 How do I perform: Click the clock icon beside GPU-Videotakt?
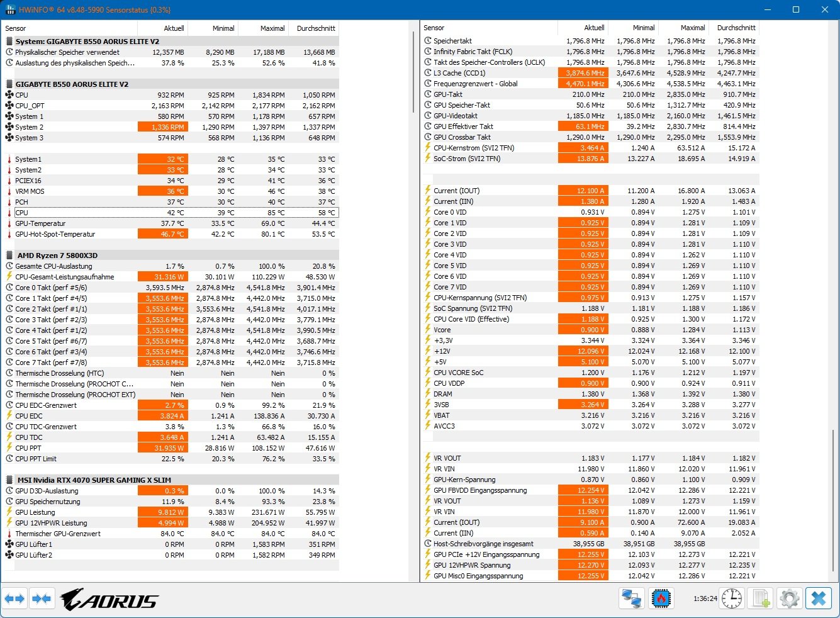click(428, 116)
